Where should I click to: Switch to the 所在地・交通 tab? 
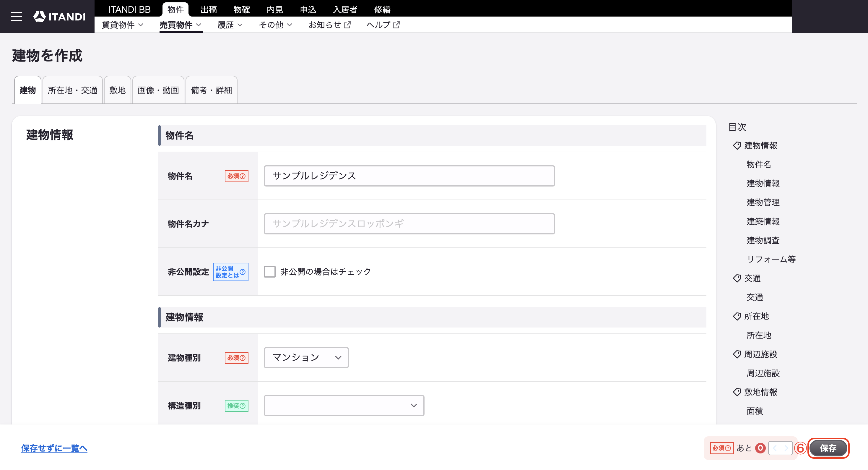point(72,90)
